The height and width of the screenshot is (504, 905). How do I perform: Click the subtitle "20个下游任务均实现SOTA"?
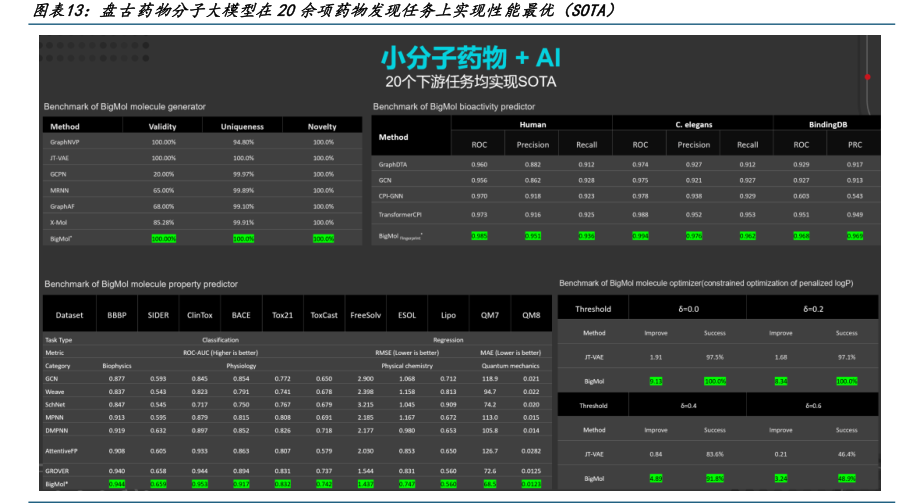(x=470, y=82)
